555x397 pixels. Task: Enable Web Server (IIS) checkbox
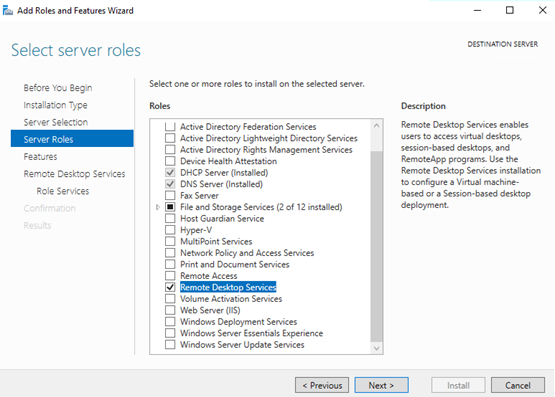[170, 310]
